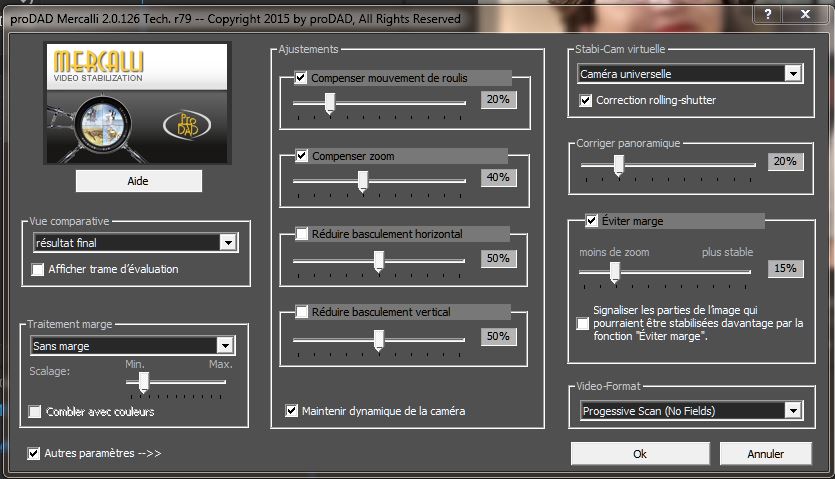Click the 'moins de zoom' label
Viewport: 835px width, 479px height.
click(x=614, y=253)
